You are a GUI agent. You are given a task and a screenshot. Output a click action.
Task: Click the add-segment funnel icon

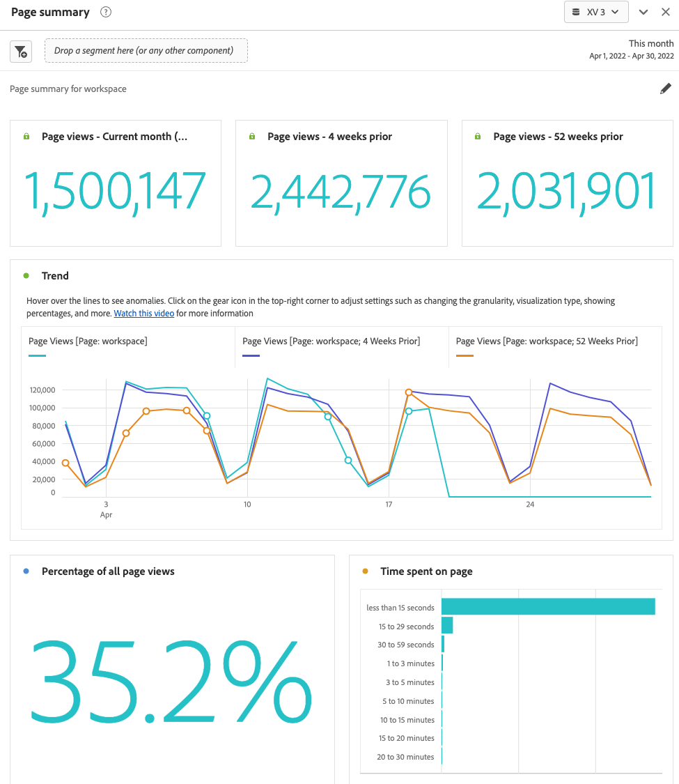point(20,51)
